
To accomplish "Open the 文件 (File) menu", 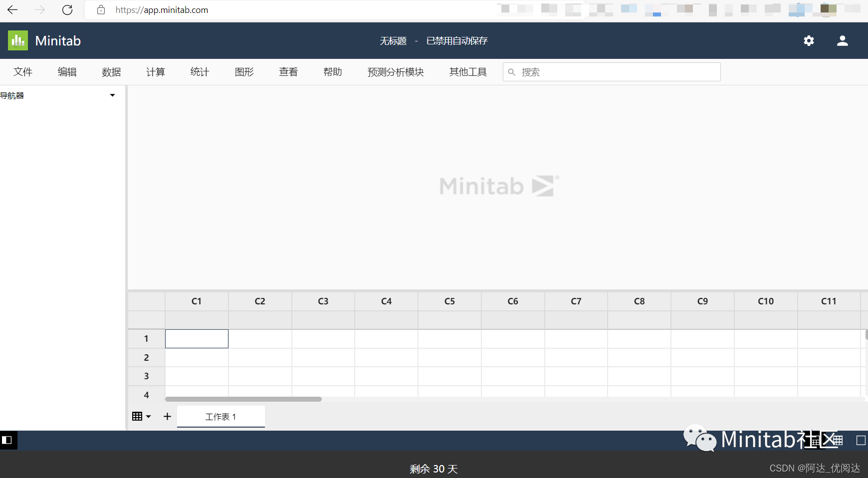I will (23, 72).
